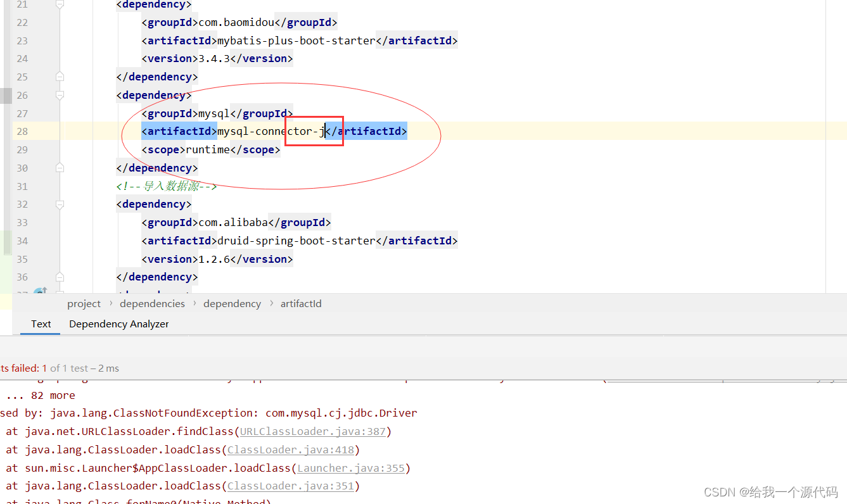This screenshot has width=847, height=504.
Task: Click the project breadcrumb item
Action: 84,303
